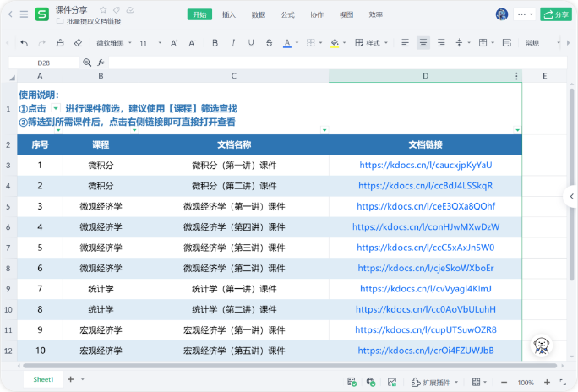Toggle bold formatting
This screenshot has height=392, width=578.
point(215,43)
